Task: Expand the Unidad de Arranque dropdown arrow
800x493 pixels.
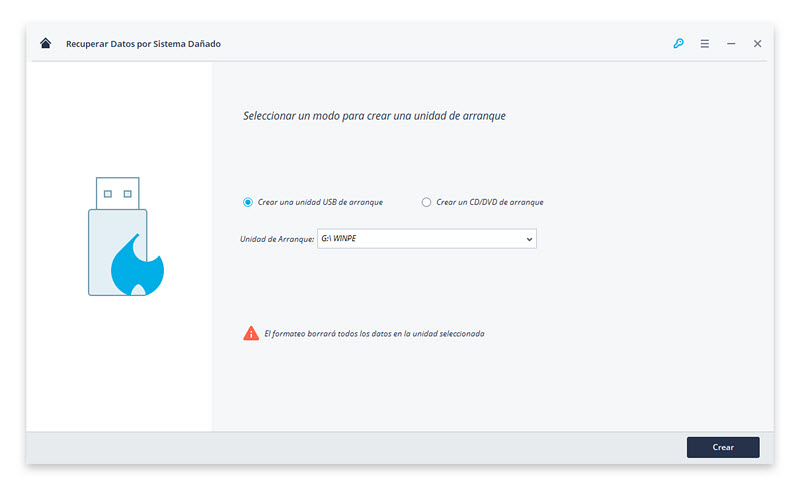Action: 529,239
